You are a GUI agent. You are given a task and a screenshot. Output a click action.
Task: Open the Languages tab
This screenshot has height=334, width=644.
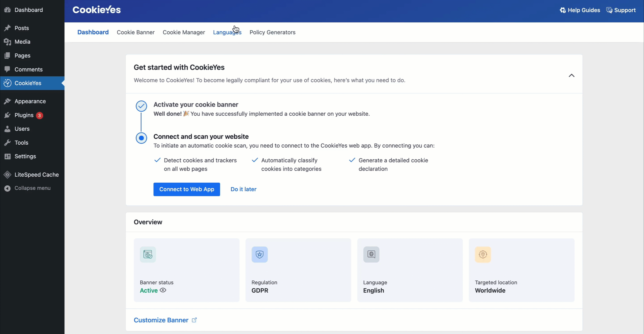(x=227, y=32)
